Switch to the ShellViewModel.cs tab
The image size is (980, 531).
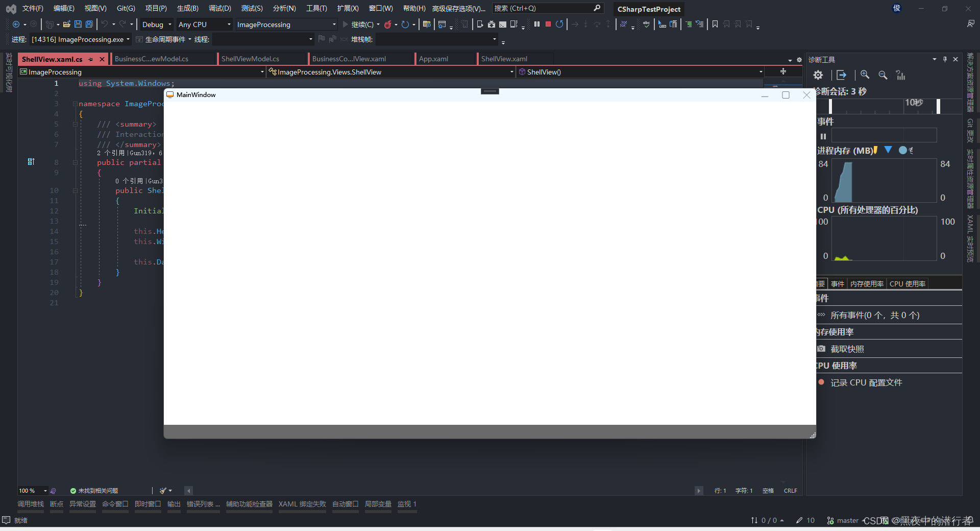(250, 59)
